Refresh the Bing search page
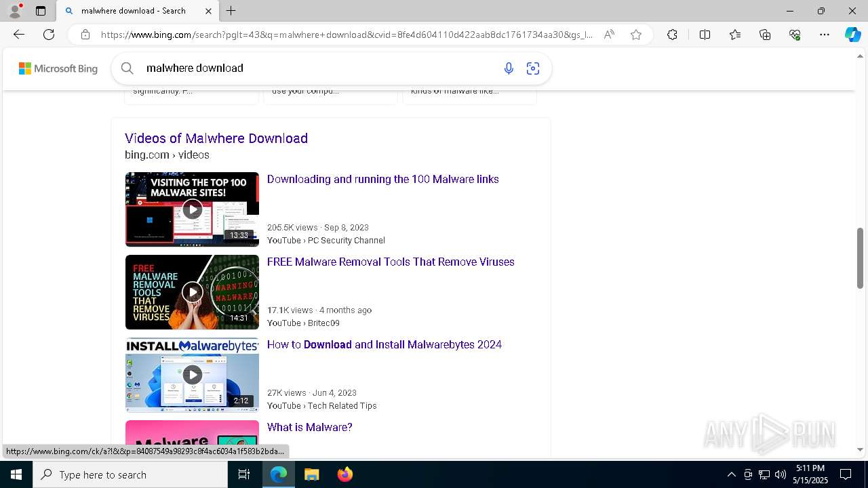The height and width of the screenshot is (488, 868). tap(49, 35)
